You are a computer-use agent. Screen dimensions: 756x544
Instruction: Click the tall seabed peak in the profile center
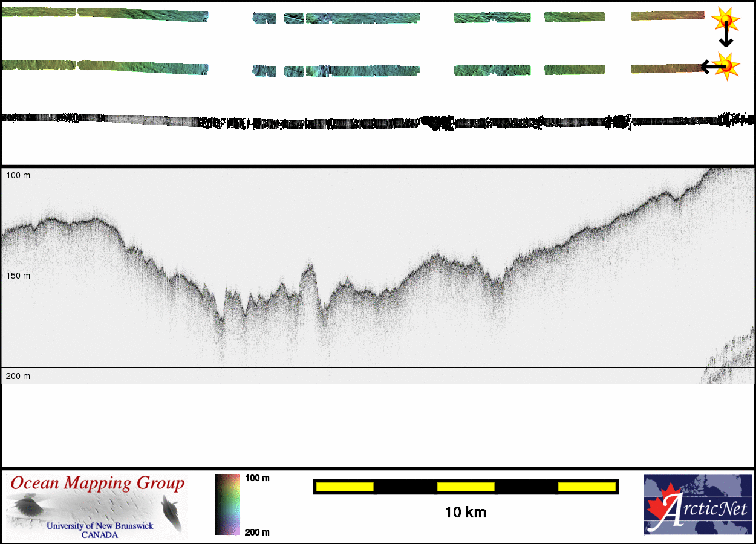[309, 271]
